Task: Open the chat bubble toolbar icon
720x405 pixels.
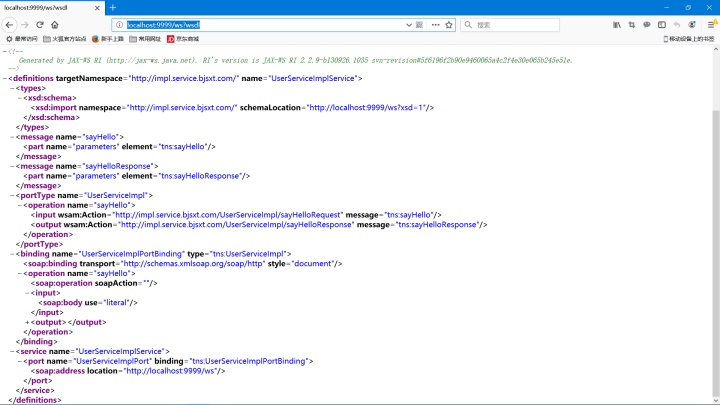Action: (x=647, y=25)
